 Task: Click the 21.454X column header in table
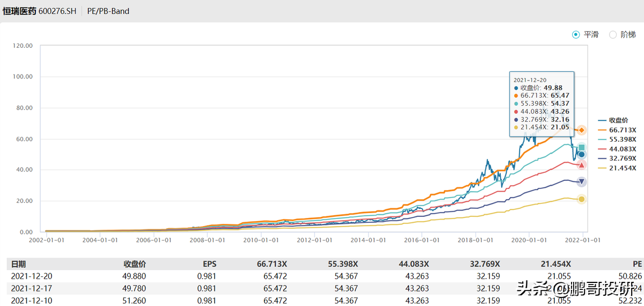[x=555, y=264]
